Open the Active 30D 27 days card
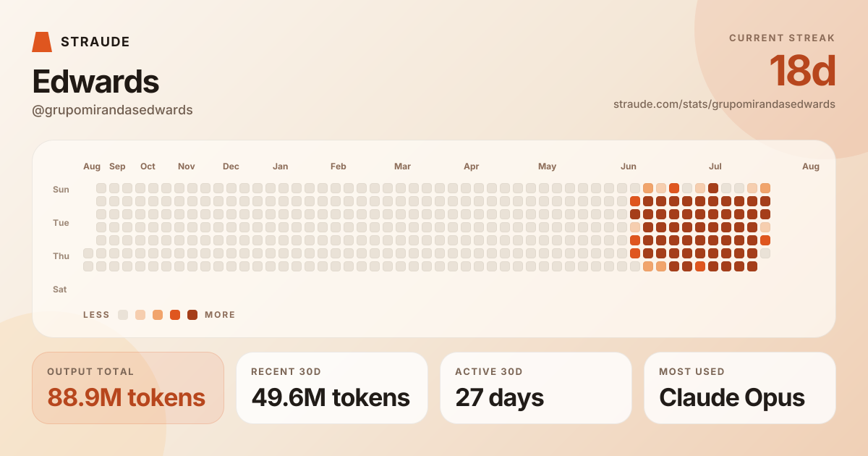This screenshot has height=456, width=868. pyautogui.click(x=536, y=388)
